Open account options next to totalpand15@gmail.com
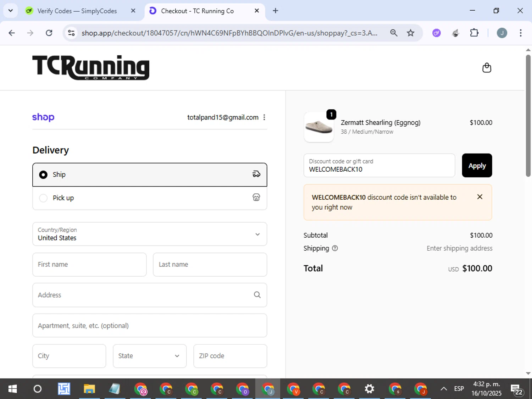532x399 pixels. coord(264,117)
